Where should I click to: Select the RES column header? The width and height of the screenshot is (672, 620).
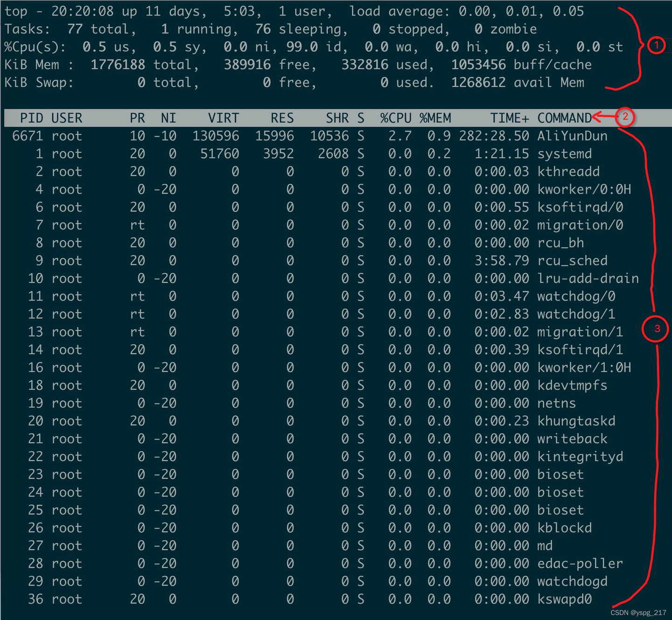[x=283, y=118]
